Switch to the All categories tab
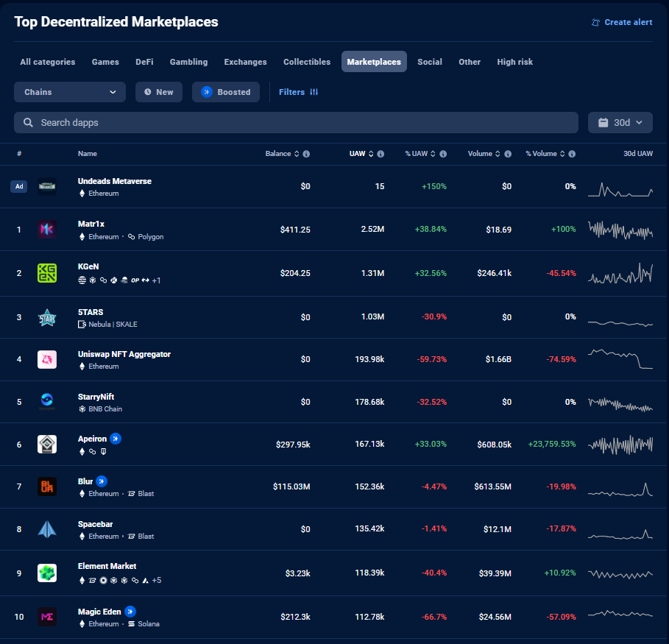The image size is (669, 644). click(48, 62)
